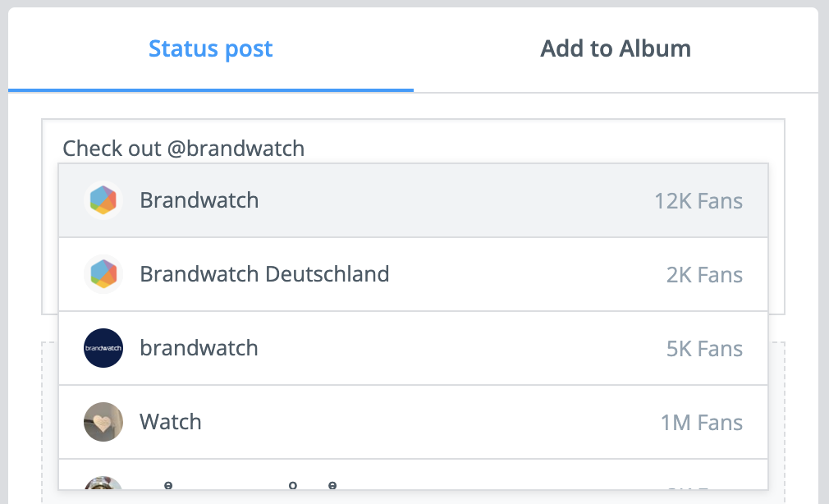Click the partially visible avatar in the last row

click(x=103, y=483)
